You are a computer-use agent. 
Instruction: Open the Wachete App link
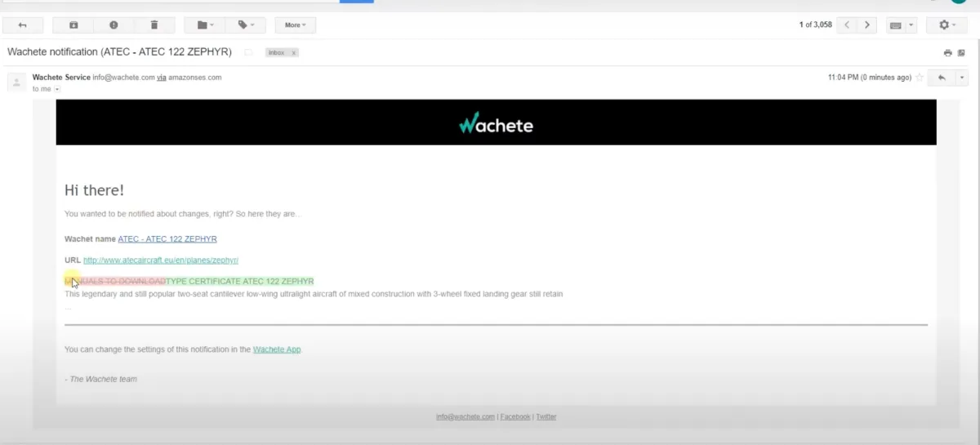(x=277, y=349)
